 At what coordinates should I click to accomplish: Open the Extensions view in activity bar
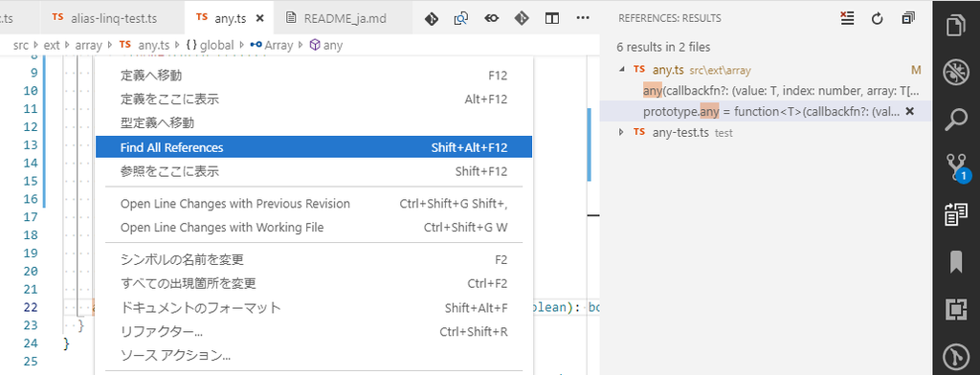(x=956, y=309)
